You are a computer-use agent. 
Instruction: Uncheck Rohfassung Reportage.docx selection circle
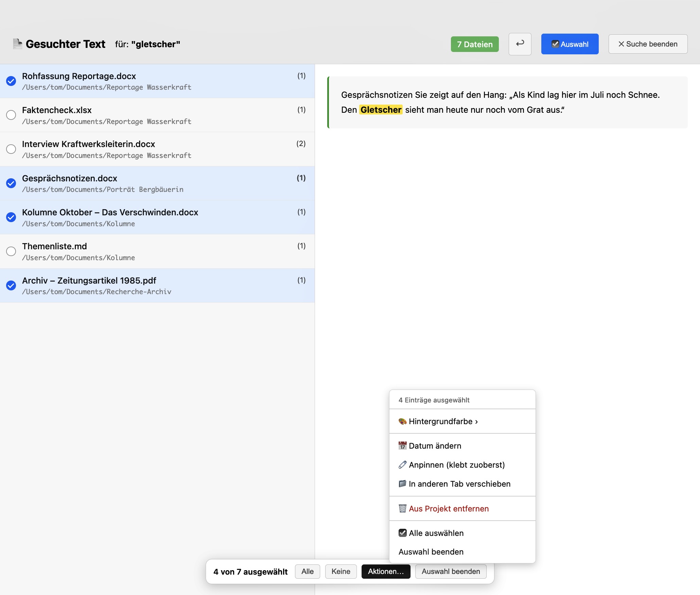pos(11,81)
